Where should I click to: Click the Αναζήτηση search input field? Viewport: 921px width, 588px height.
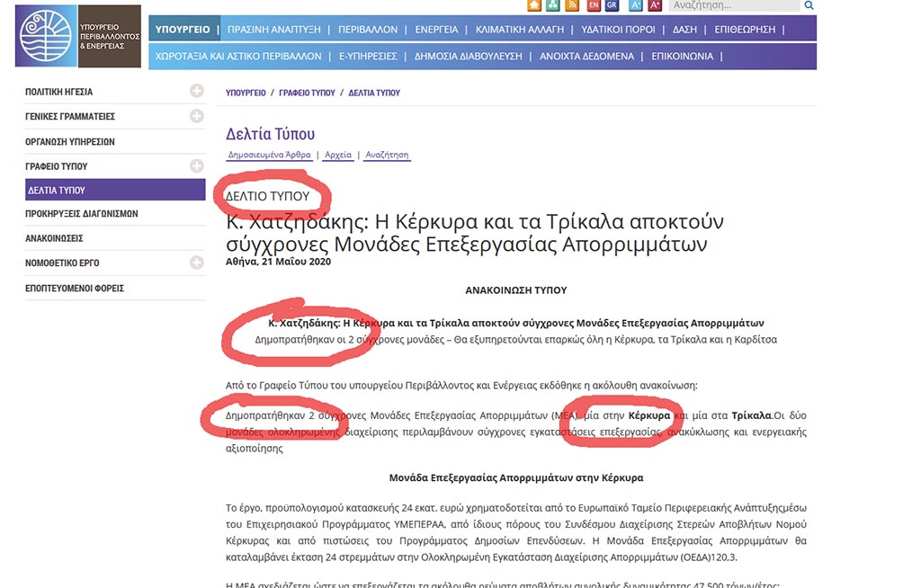coord(733,5)
